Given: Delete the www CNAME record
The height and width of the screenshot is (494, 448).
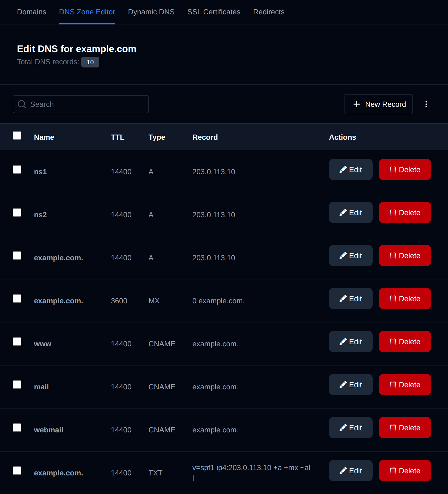Looking at the screenshot, I should click(x=405, y=342).
